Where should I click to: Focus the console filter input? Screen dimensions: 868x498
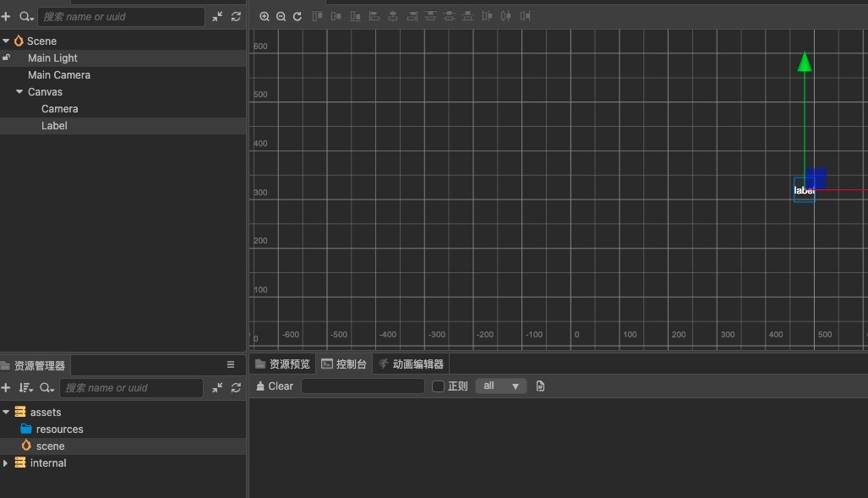click(363, 386)
